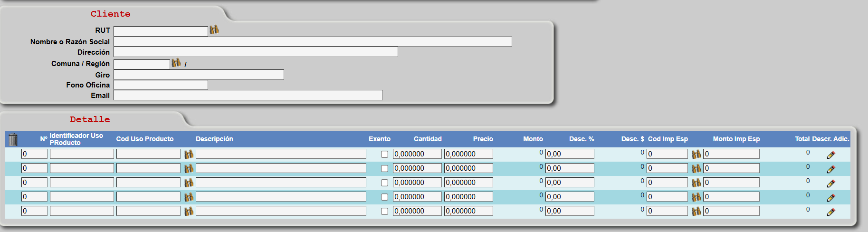Edit additional description pencil in first row
The height and width of the screenshot is (232, 868).
[831, 155]
